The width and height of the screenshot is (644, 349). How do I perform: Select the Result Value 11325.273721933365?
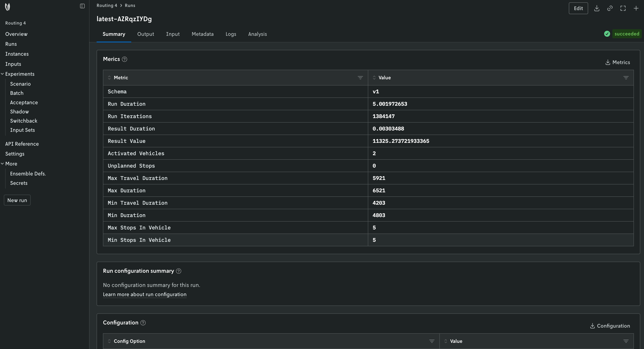click(x=401, y=141)
